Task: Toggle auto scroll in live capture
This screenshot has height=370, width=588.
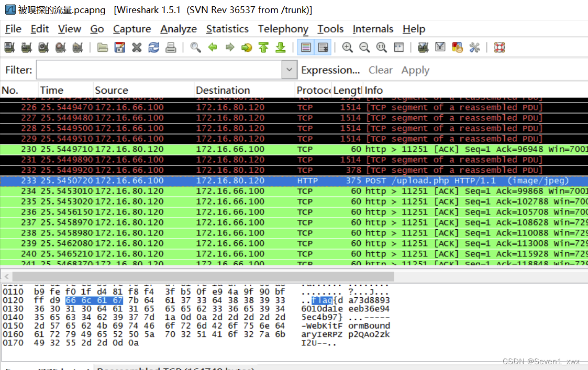Action: [323, 47]
